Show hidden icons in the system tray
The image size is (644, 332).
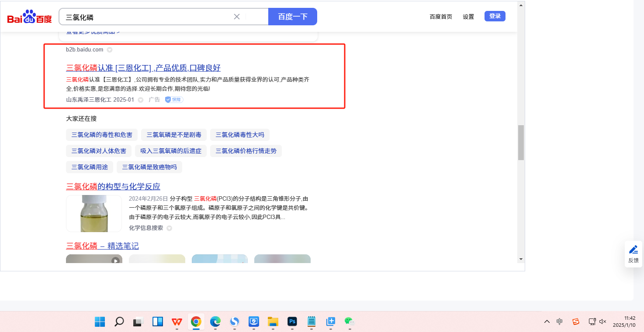pos(547,322)
